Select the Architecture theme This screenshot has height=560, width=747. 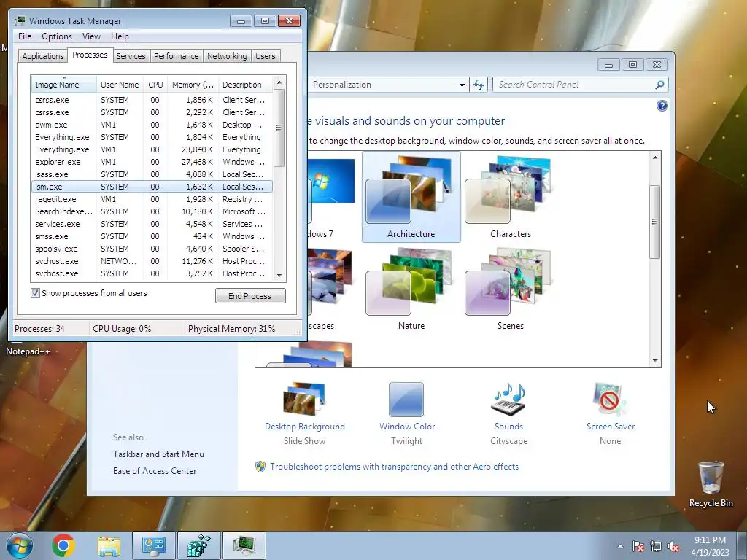(411, 197)
